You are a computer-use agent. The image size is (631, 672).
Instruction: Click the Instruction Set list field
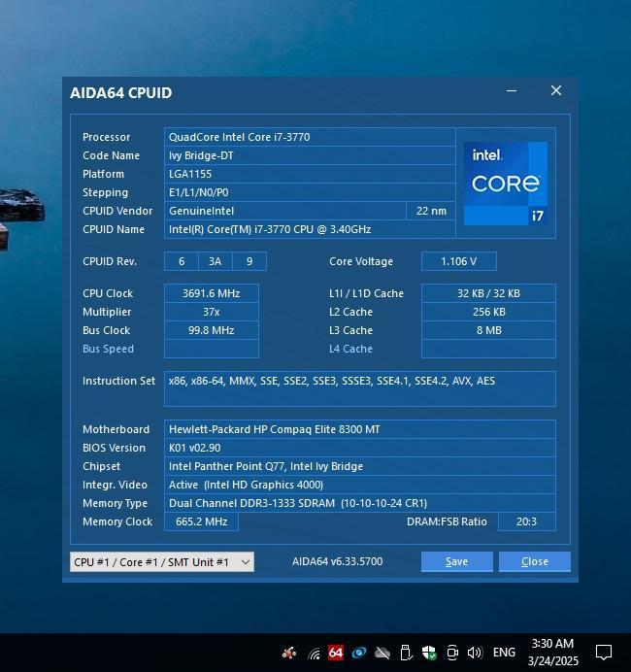click(x=360, y=389)
